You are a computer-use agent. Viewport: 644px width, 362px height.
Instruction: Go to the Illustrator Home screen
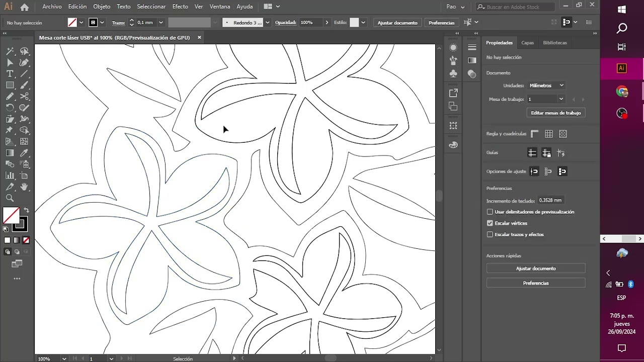pos(24,7)
